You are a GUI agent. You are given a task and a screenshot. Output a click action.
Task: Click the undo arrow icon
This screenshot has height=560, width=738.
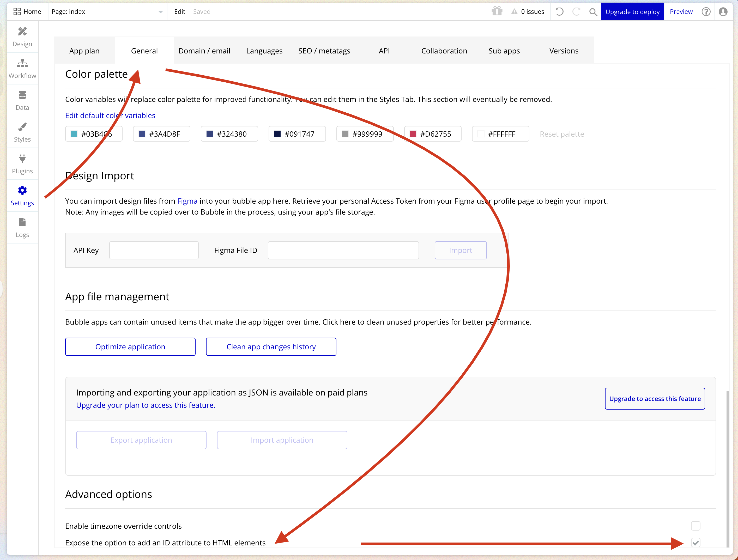pos(559,12)
